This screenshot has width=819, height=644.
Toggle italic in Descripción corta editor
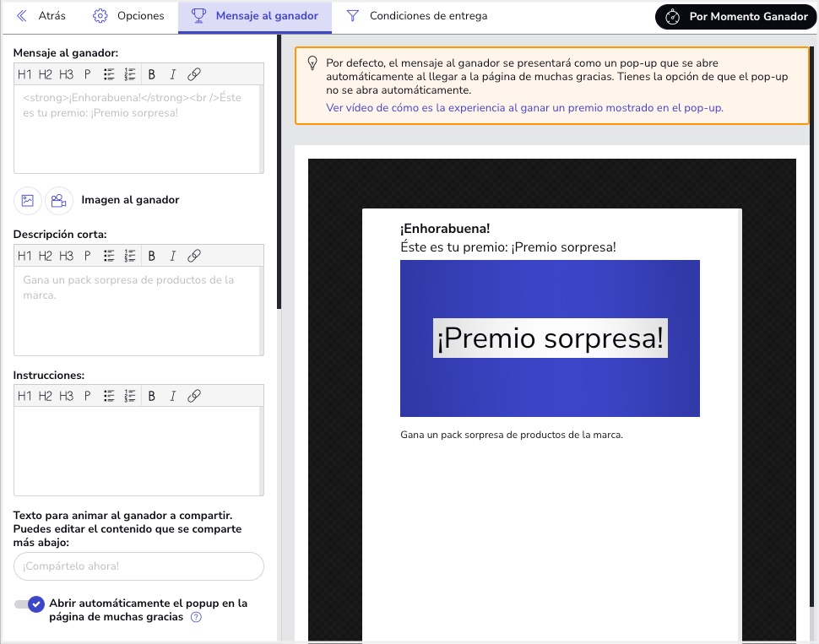click(x=172, y=256)
